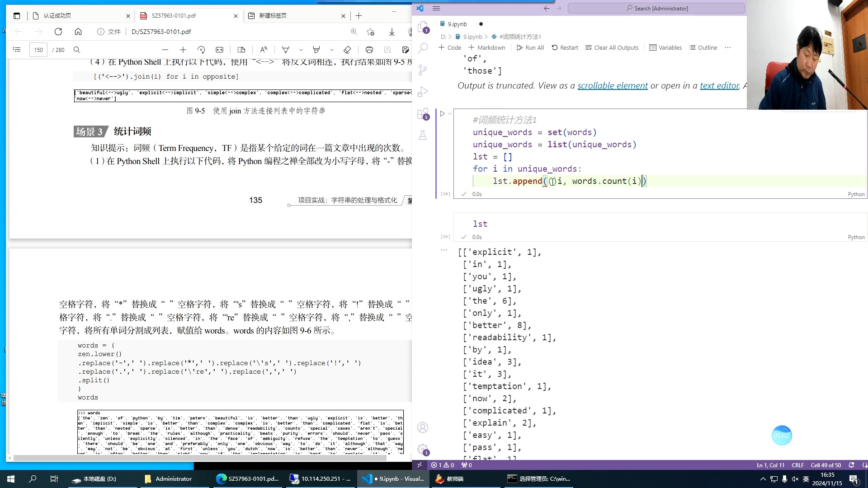Open the Search view in VS Code activity bar

point(423,48)
